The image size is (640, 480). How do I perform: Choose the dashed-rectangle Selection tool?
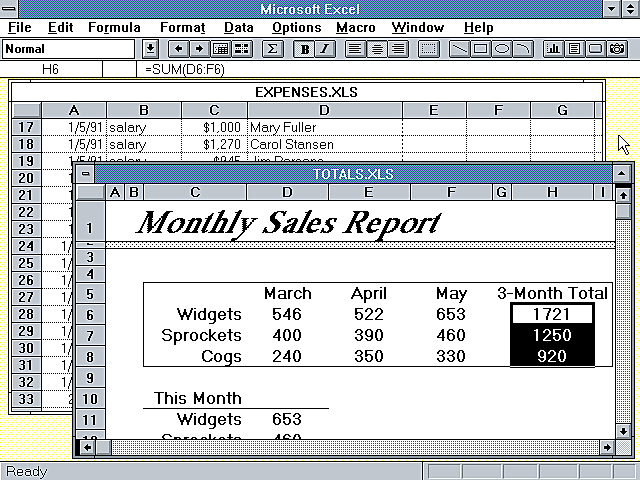(x=429, y=49)
